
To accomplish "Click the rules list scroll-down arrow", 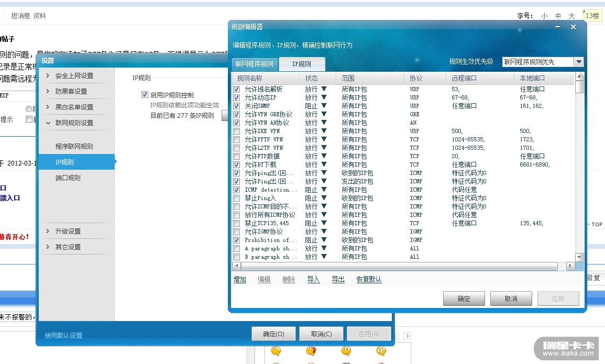I will pos(579,257).
